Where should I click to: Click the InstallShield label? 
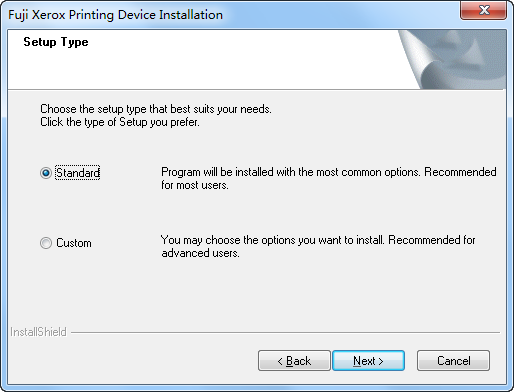[38, 332]
